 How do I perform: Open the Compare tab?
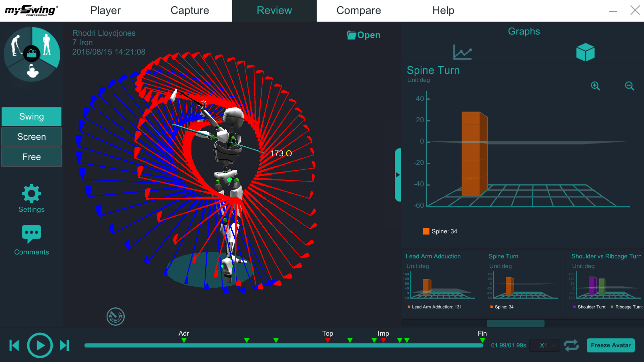point(359,11)
